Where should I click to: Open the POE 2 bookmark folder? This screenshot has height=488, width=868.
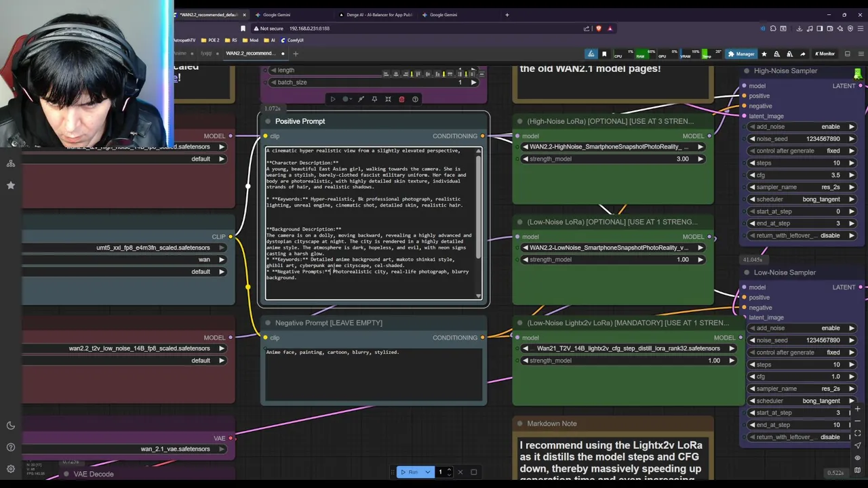pos(212,40)
